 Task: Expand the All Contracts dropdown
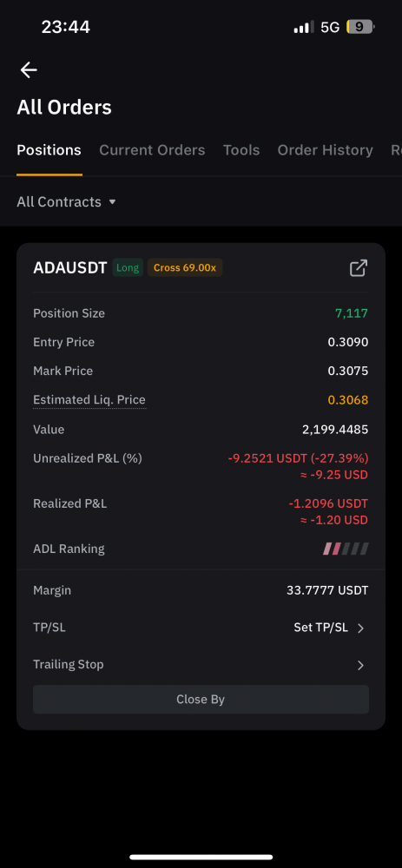click(67, 202)
